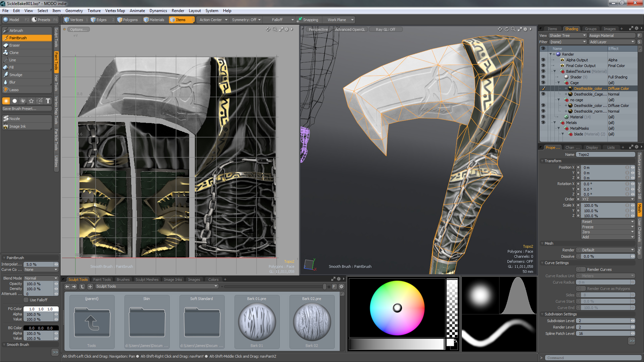Activate the Polygons selection mode
The width and height of the screenshot is (644, 362).
[127, 19]
